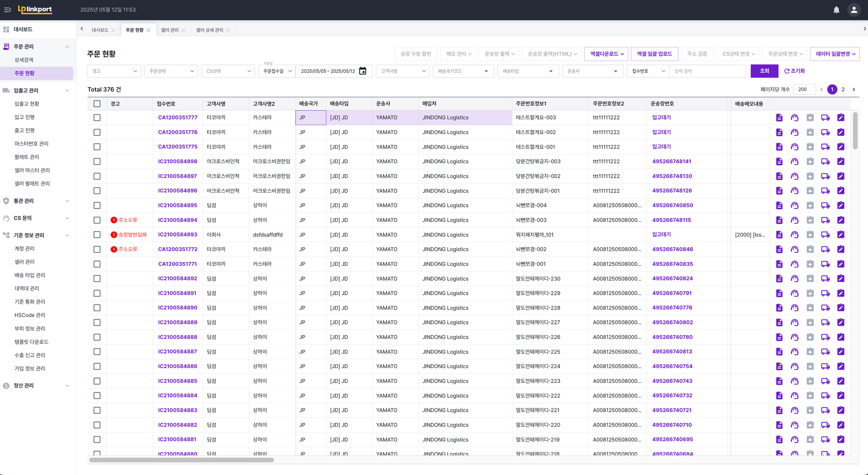Check the row for order CA1200351776
Viewport: 868px width, 475px height.
tap(97, 132)
